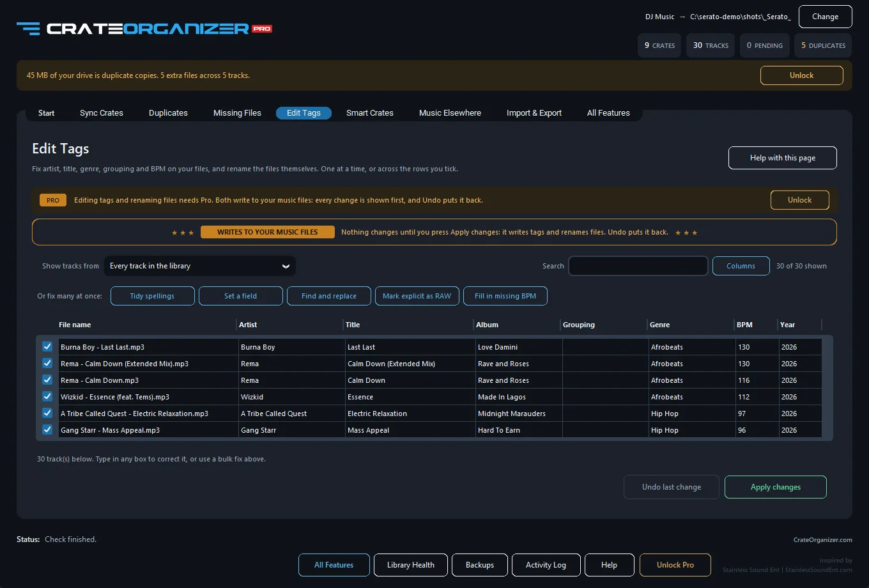Uncheck the Rema - Calm Down (Extended Mix).mp3 row
This screenshot has width=869, height=588.
[47, 363]
